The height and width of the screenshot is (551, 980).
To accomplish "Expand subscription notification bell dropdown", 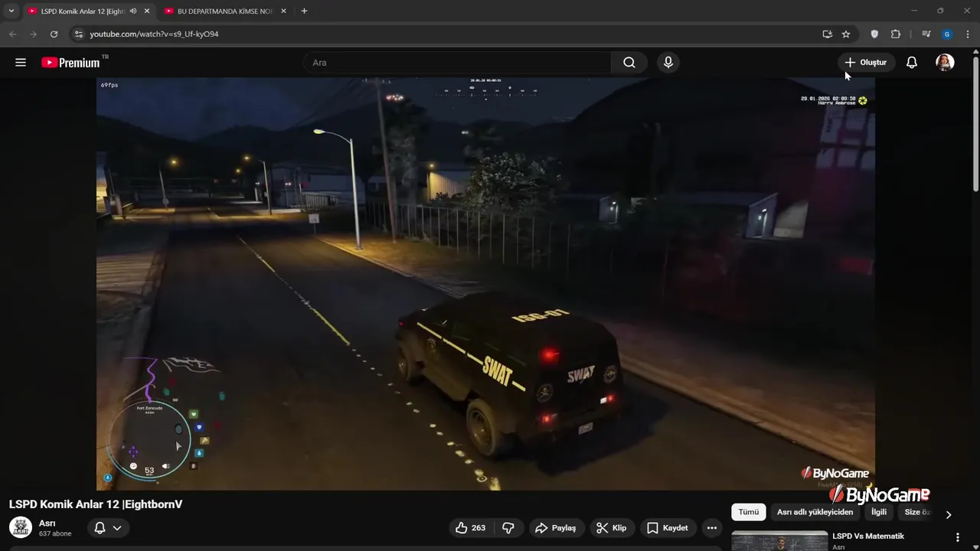I will [108, 528].
